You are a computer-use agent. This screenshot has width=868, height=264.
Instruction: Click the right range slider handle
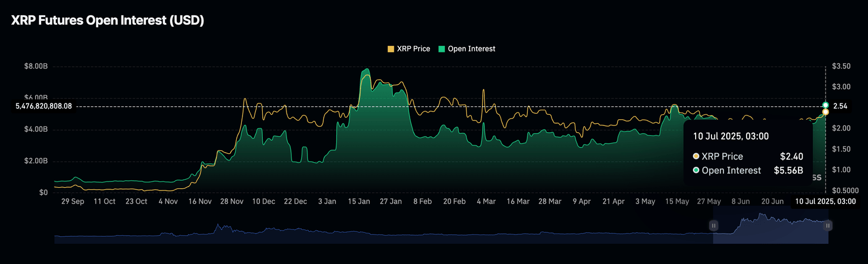828,226
